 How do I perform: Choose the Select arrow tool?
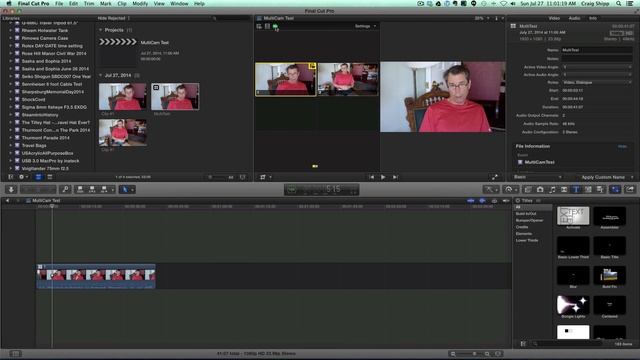click(x=125, y=189)
